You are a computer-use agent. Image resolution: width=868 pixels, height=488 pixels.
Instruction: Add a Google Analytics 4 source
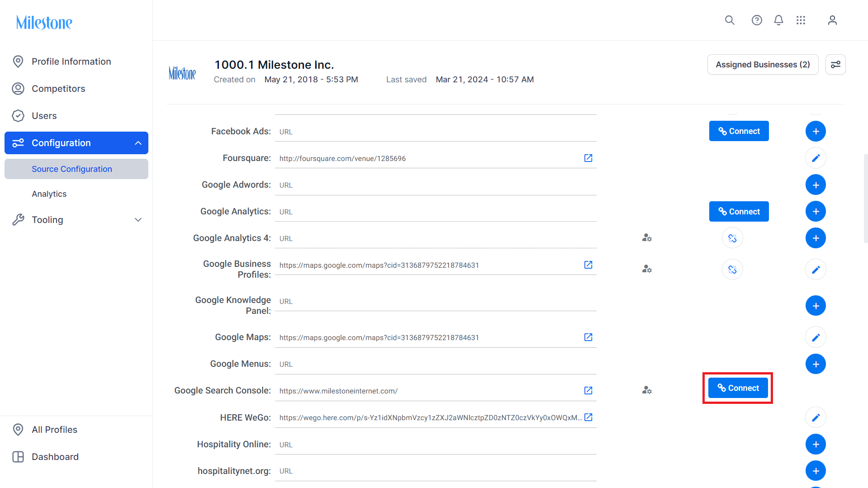[x=816, y=238]
